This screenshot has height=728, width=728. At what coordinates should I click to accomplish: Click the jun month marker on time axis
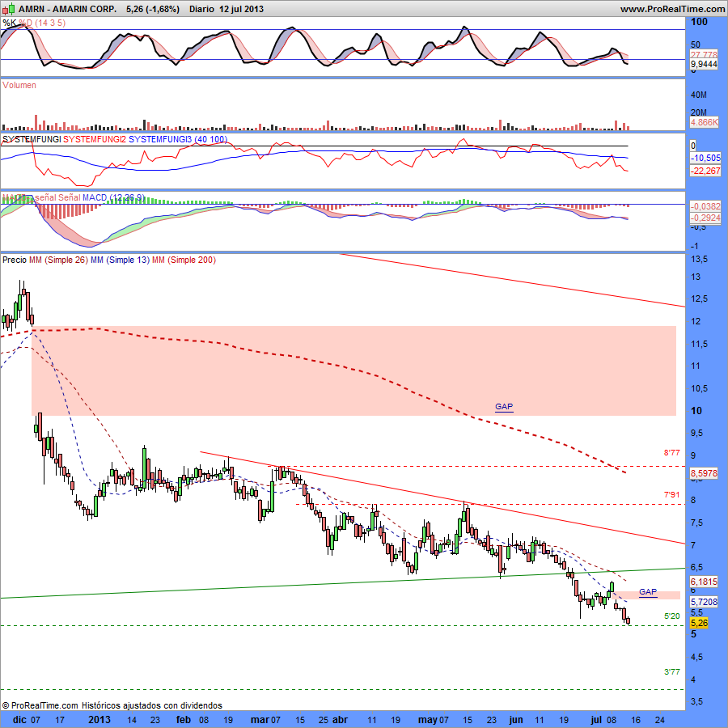pos(516,720)
